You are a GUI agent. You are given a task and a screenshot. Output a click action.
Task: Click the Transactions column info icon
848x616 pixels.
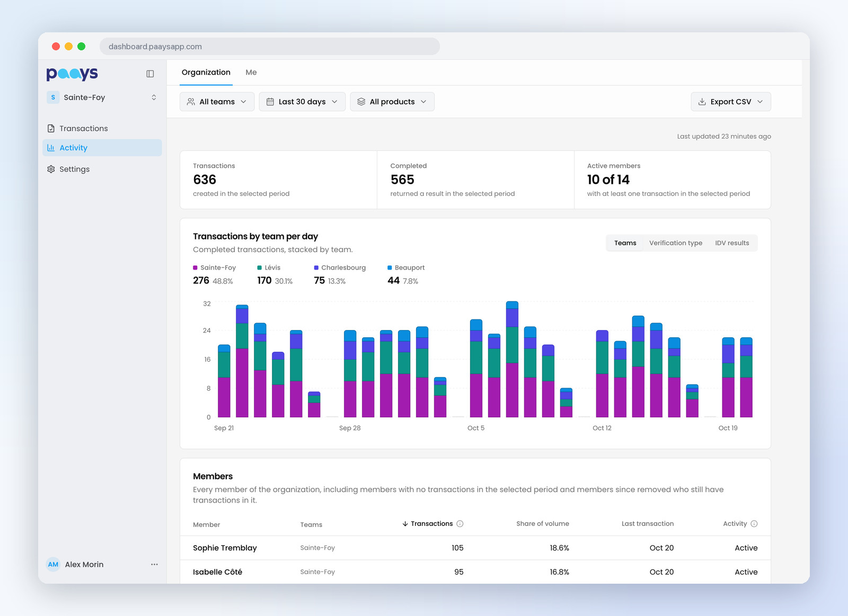[x=460, y=524]
